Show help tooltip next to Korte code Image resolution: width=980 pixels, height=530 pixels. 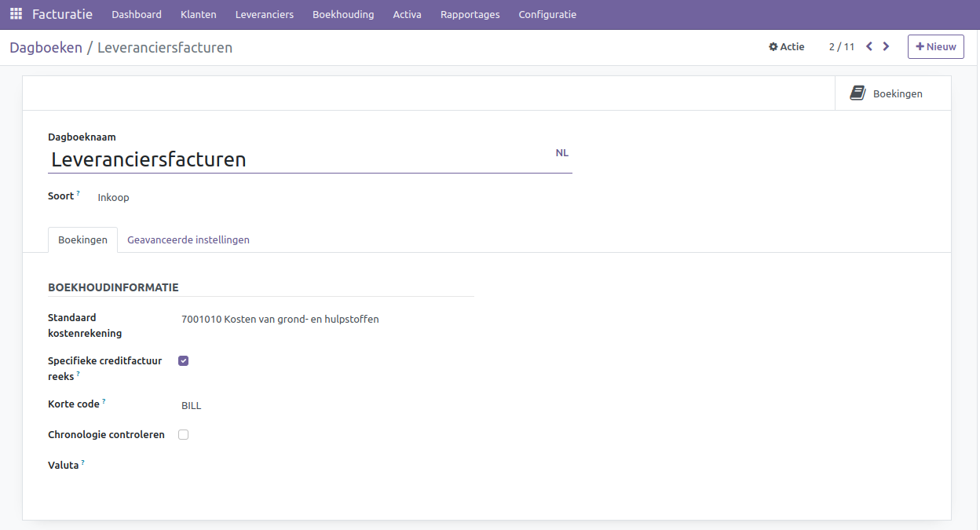[104, 401]
